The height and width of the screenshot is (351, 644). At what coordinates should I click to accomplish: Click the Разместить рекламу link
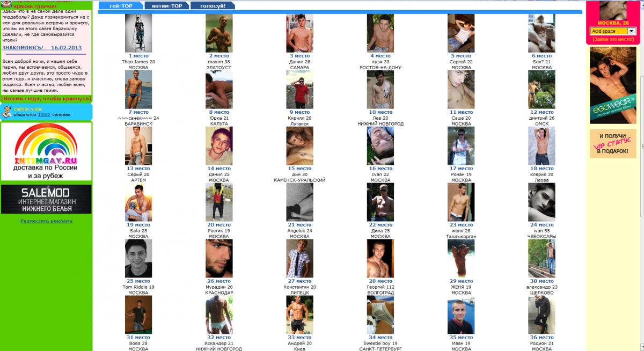click(46, 221)
